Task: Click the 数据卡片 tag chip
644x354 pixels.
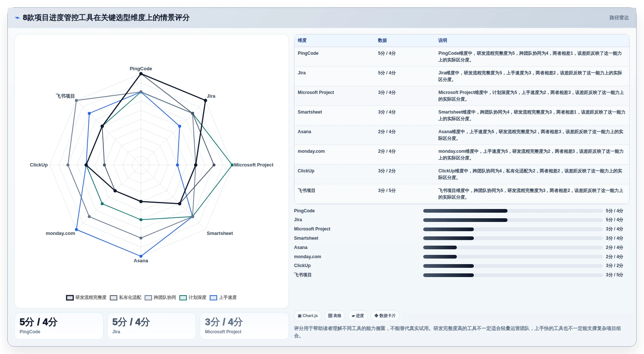Action: [x=385, y=316]
